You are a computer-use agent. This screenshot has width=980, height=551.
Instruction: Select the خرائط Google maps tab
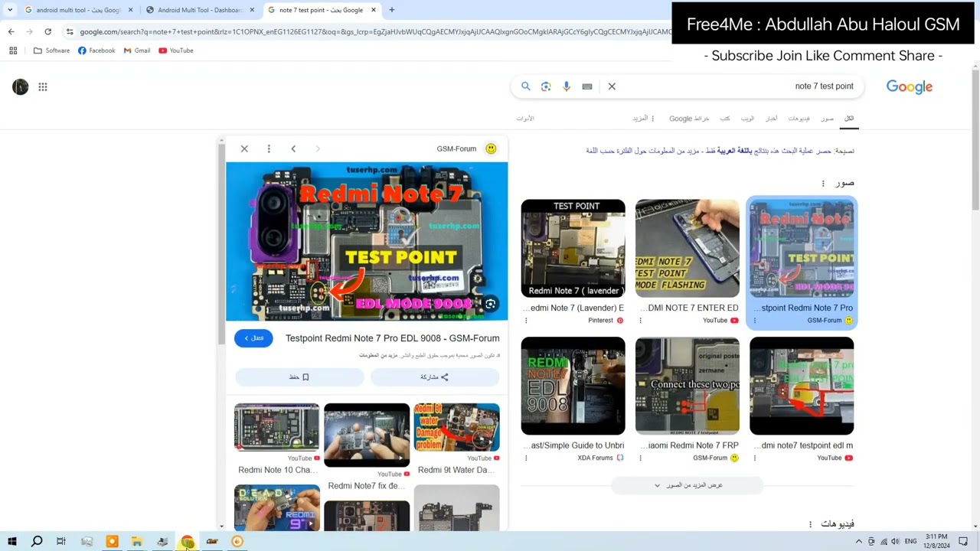[x=689, y=119]
